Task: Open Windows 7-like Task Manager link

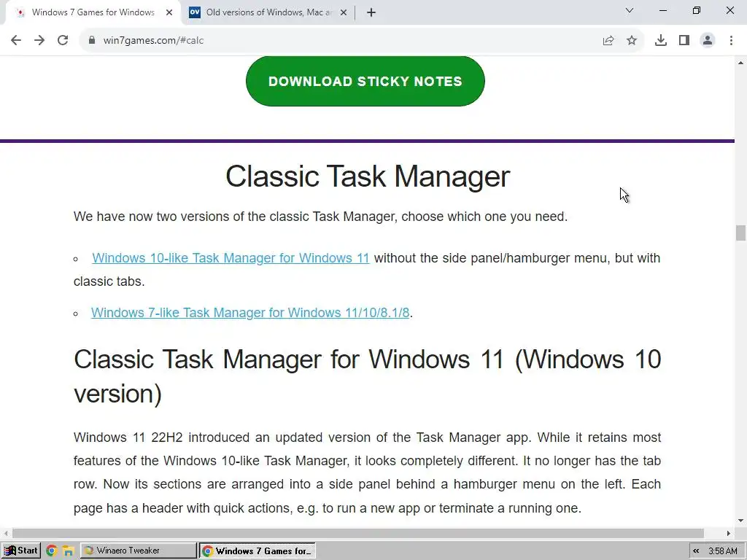Action: [x=250, y=313]
